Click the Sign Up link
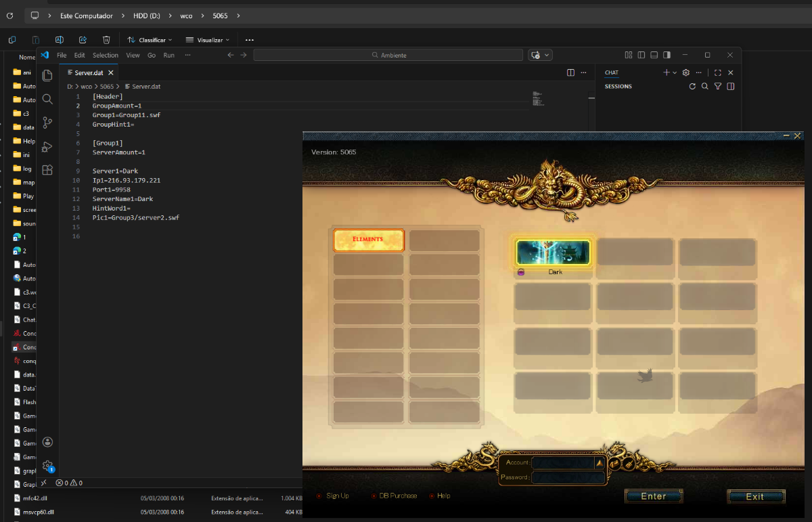The image size is (812, 522). [337, 496]
